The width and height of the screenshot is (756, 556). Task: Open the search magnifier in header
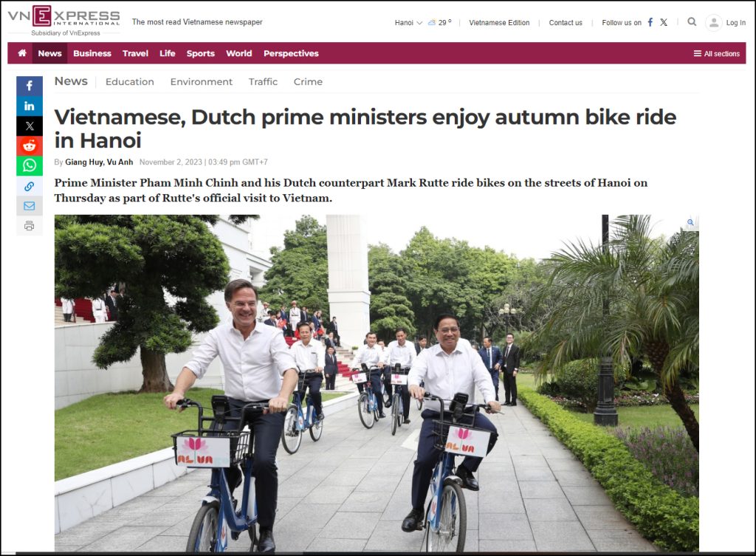click(692, 21)
